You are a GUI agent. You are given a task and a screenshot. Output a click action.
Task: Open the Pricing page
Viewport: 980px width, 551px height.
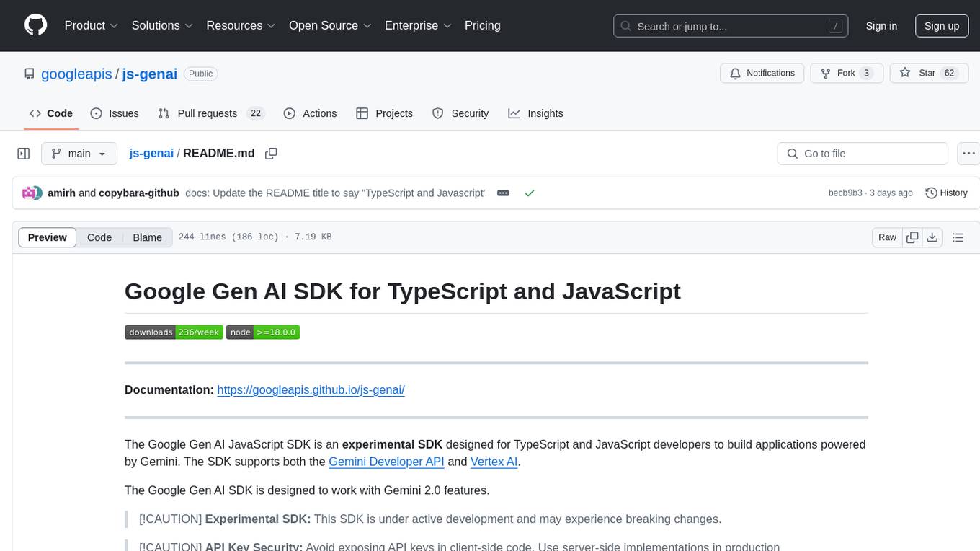[x=483, y=25]
